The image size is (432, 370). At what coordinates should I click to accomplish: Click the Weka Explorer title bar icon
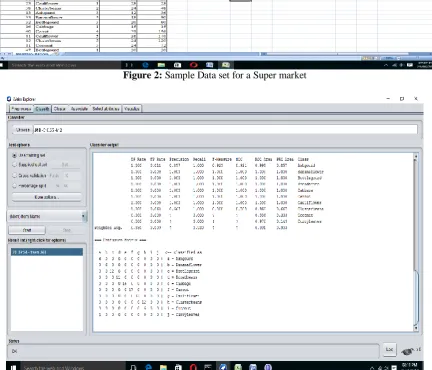(x=9, y=99)
